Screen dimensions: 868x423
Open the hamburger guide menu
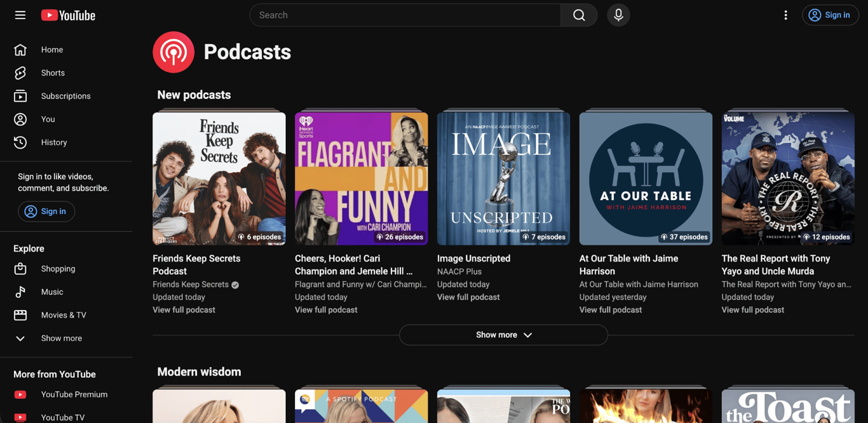click(20, 15)
